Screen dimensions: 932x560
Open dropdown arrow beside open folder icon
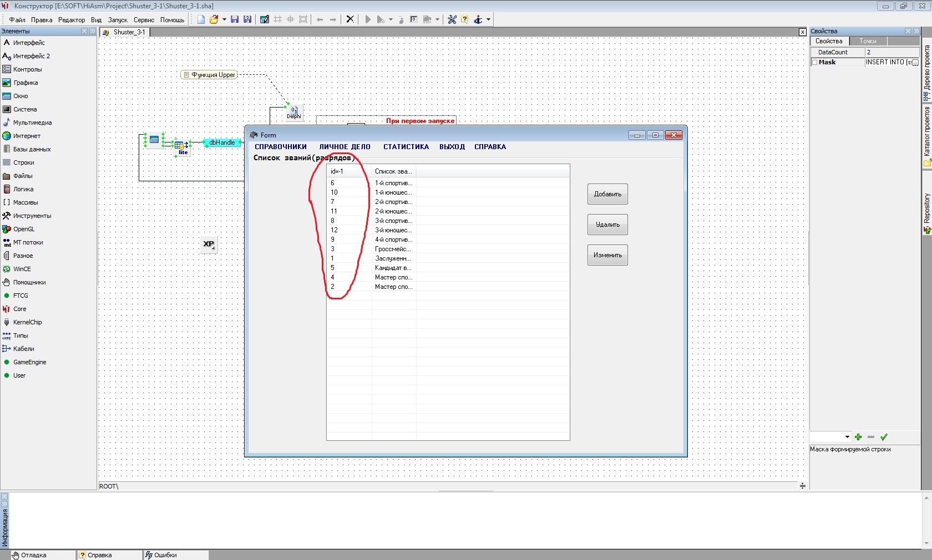click(224, 19)
